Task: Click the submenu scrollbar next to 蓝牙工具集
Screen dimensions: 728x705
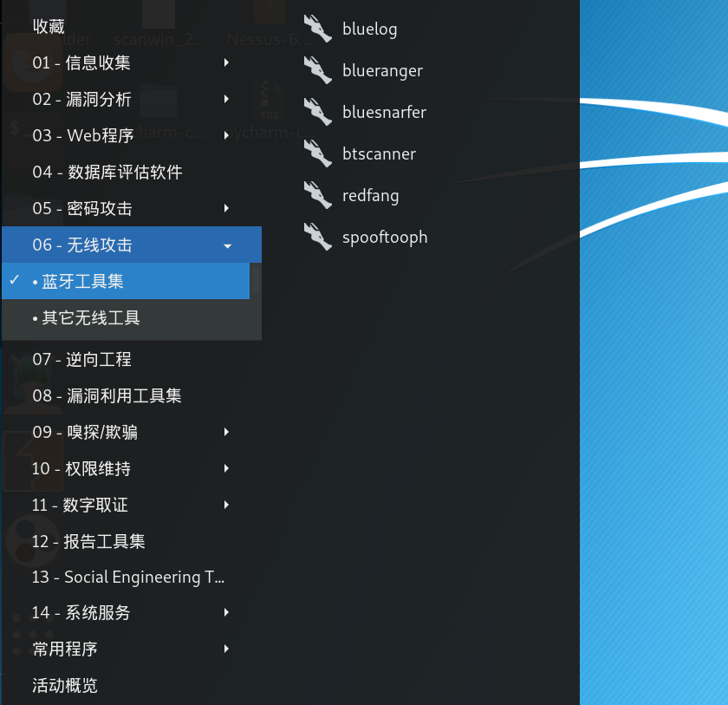Action: (x=256, y=280)
